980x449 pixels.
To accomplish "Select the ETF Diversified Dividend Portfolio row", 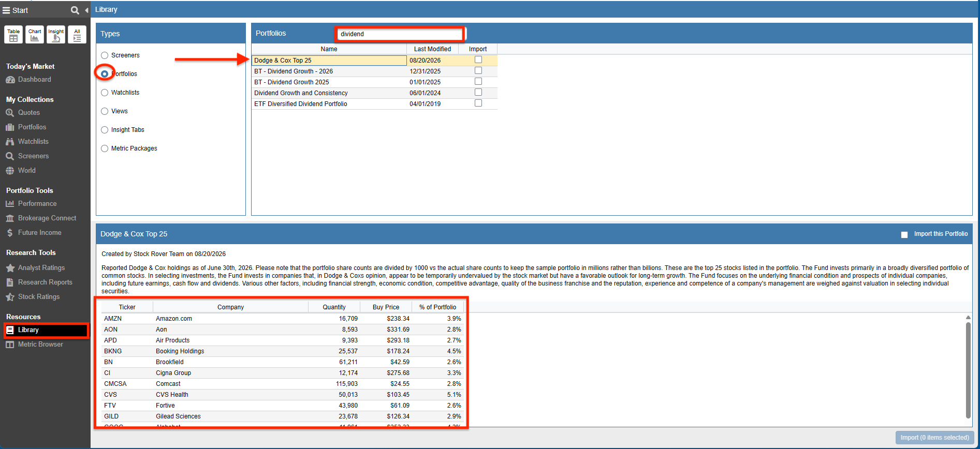I will (x=374, y=104).
